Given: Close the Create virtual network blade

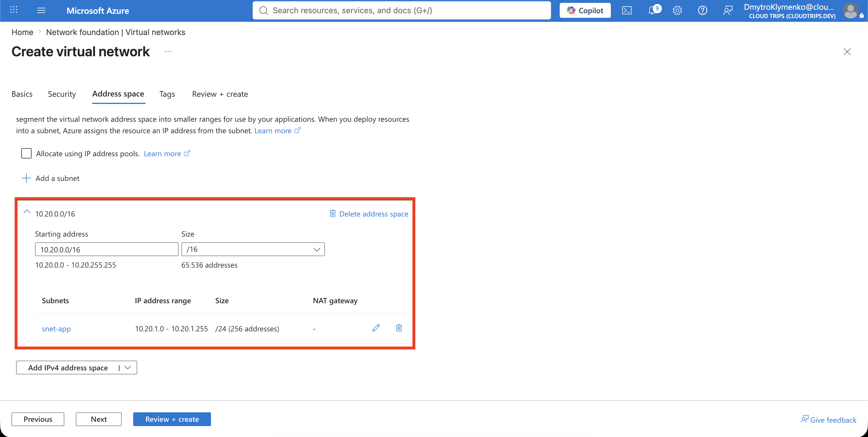Looking at the screenshot, I should click(x=847, y=52).
